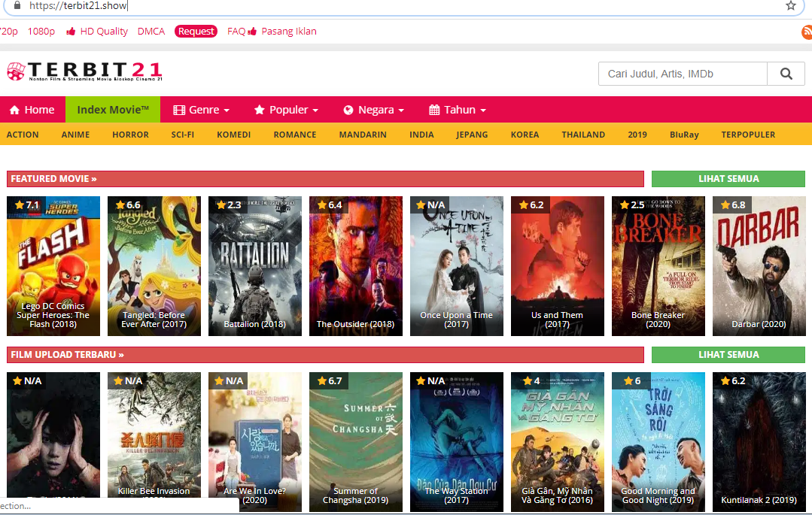Open the DMCA link
812x515 pixels.
pos(151,32)
